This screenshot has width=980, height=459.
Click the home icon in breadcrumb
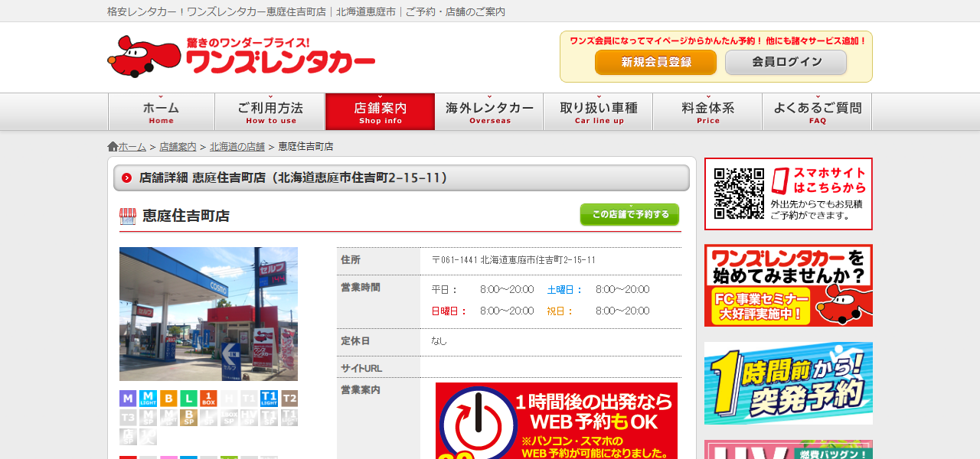pyautogui.click(x=113, y=146)
